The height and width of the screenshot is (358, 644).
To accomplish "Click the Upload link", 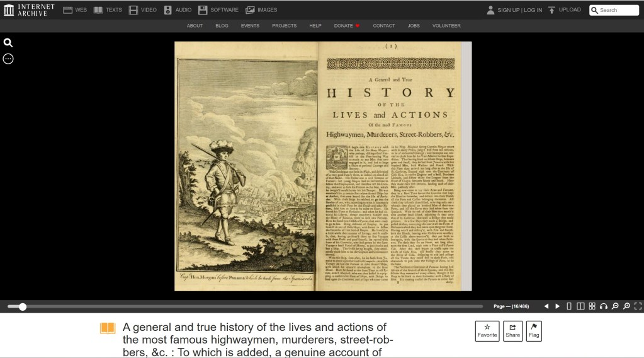I will (564, 10).
